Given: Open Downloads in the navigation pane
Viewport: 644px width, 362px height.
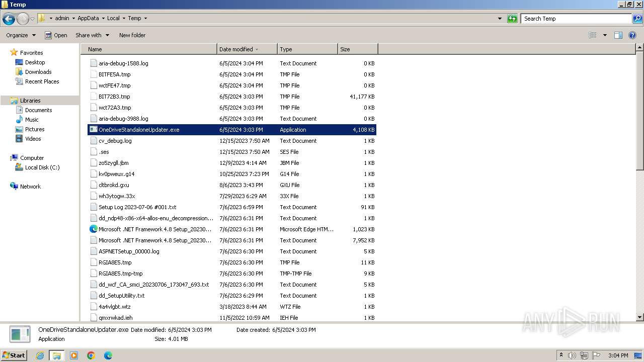Looking at the screenshot, I should [38, 72].
